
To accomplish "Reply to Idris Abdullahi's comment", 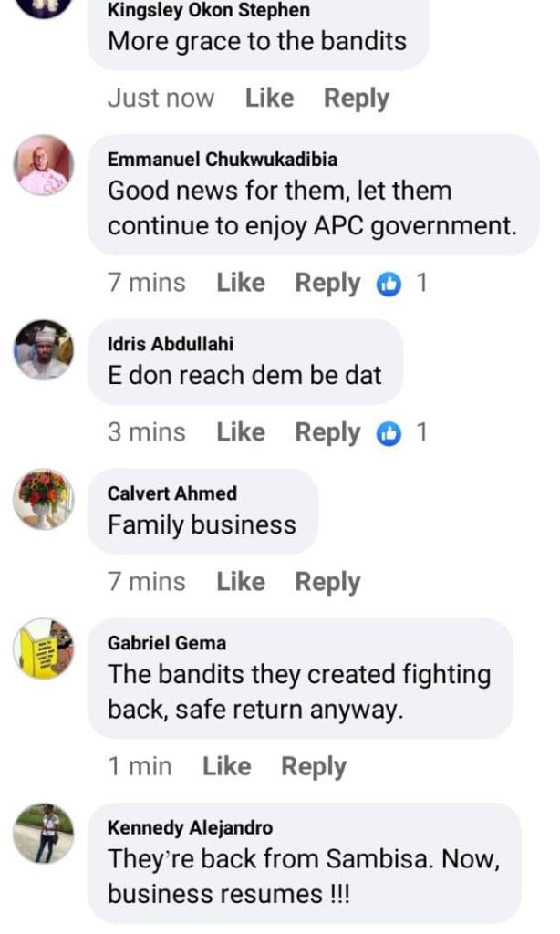I will coord(327,432).
